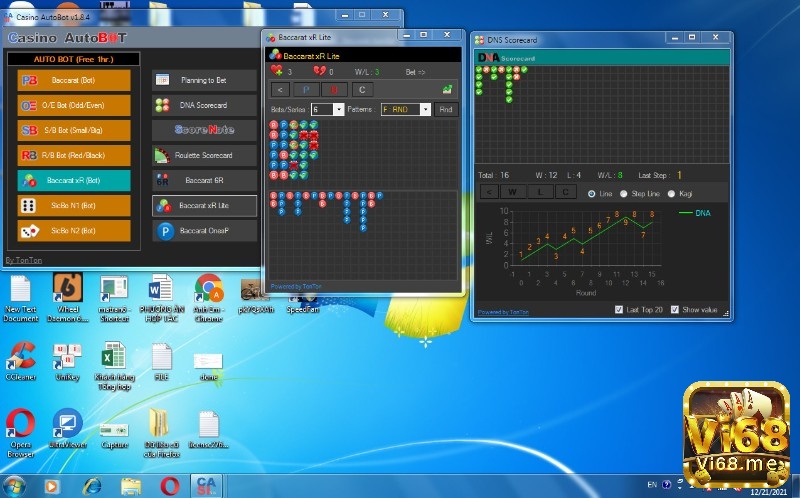Click back button in Baccarat xR Lite
800x498 pixels.
tap(280, 90)
